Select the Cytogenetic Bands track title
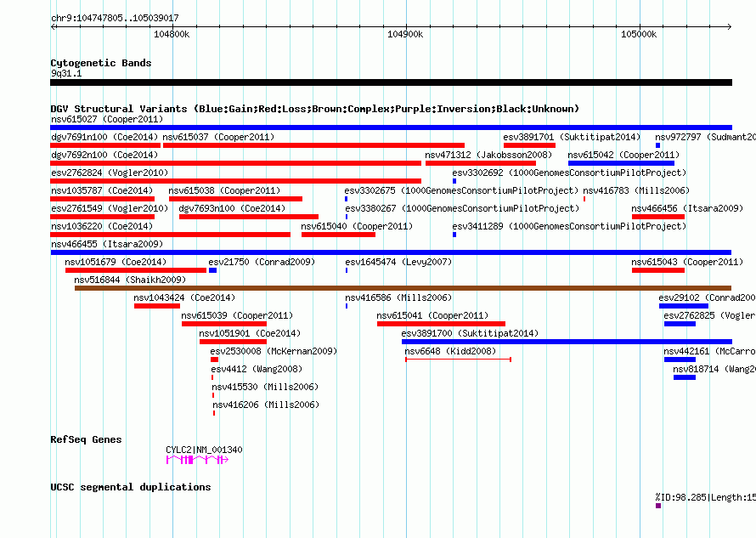756x538 pixels. click(x=101, y=63)
